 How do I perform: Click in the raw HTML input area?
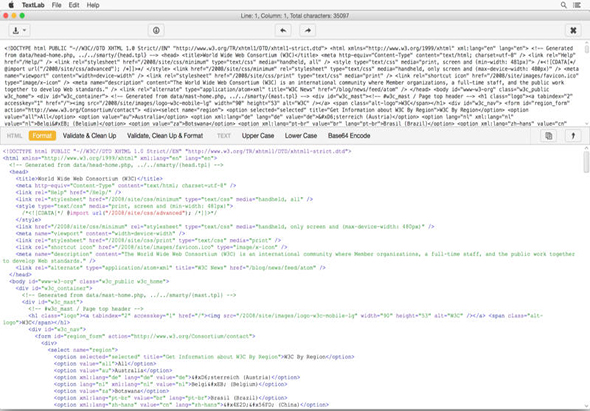point(292,83)
